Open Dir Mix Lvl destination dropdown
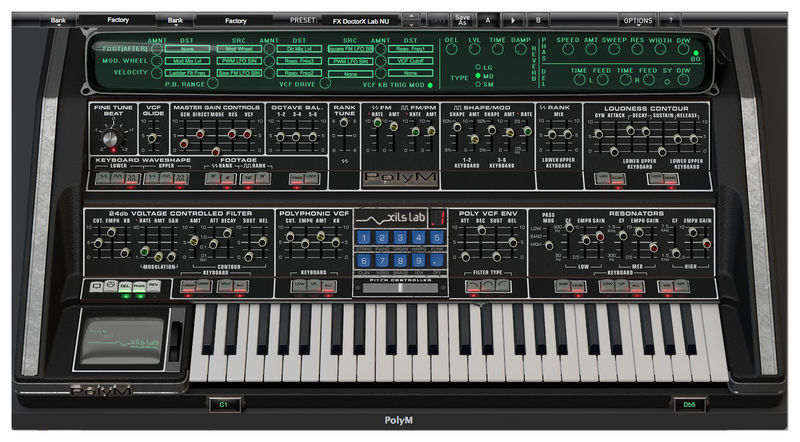Screen dimensions: 800x442 click(299, 49)
